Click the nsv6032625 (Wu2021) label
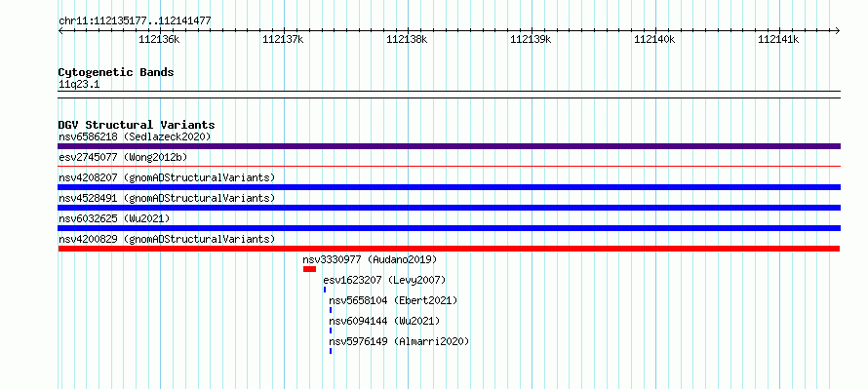868x389 pixels. [x=114, y=218]
